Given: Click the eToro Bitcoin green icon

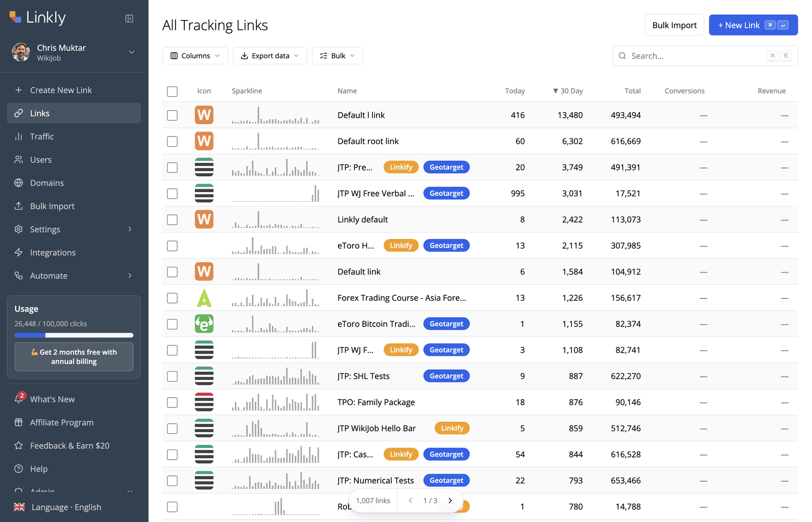Looking at the screenshot, I should click(x=204, y=324).
